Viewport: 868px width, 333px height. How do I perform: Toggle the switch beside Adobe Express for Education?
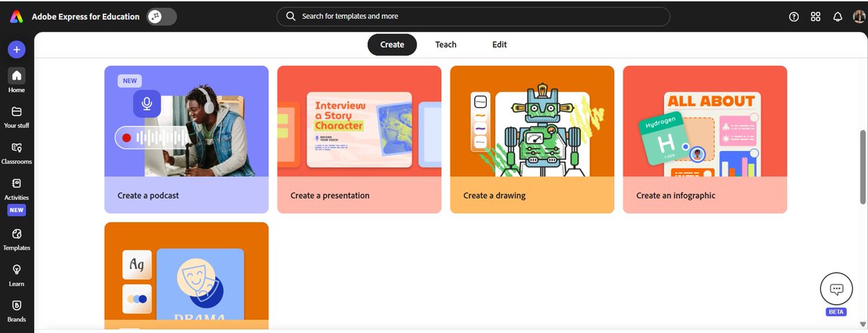tap(161, 16)
